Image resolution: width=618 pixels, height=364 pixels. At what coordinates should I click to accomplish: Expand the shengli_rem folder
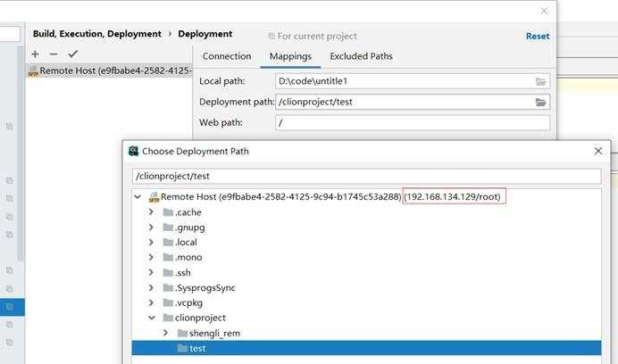(165, 333)
